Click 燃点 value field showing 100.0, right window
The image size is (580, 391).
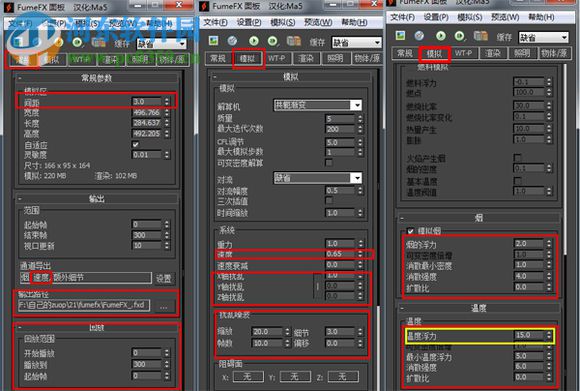tap(529, 92)
